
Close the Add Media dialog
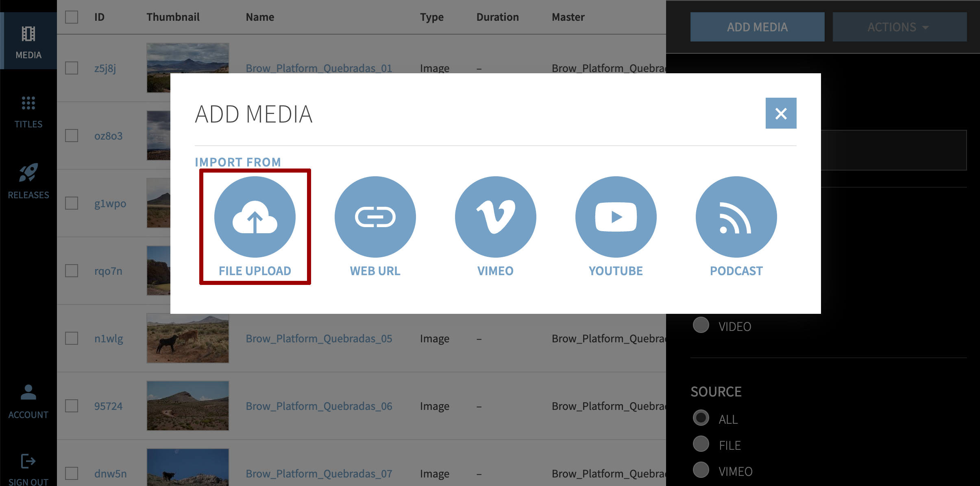tap(781, 113)
